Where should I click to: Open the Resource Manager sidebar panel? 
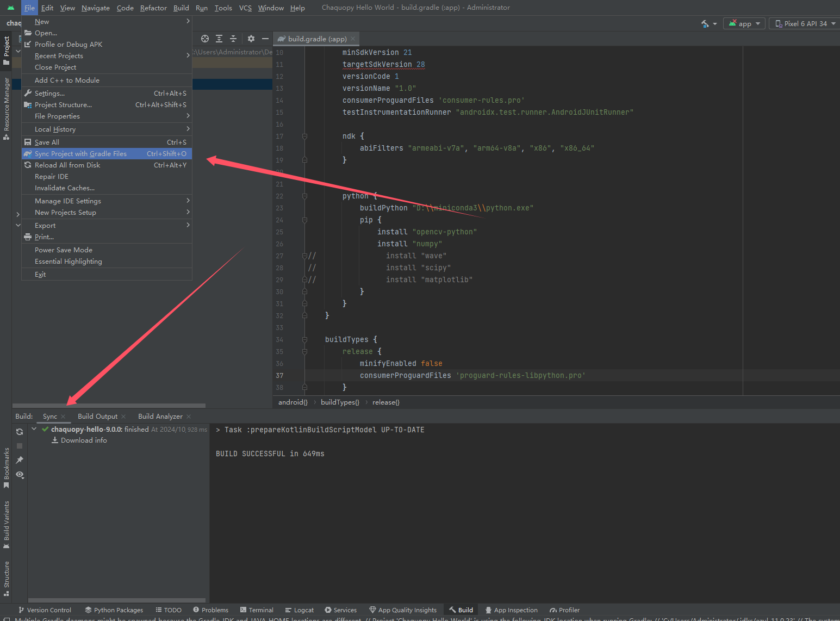[6, 109]
